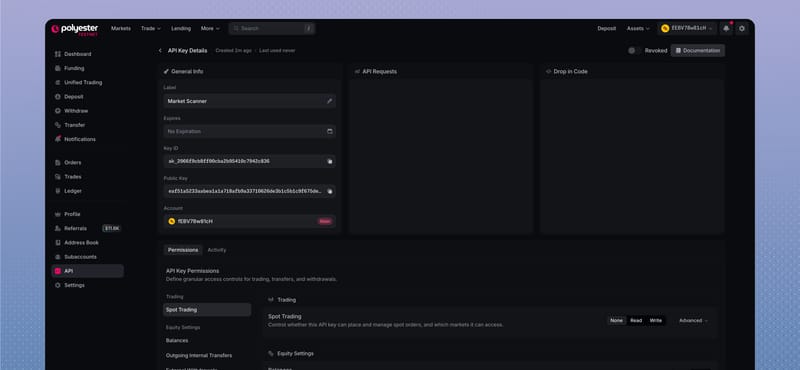The width and height of the screenshot is (800, 370).
Task: Open the Documentation button
Action: pyautogui.click(x=697, y=51)
